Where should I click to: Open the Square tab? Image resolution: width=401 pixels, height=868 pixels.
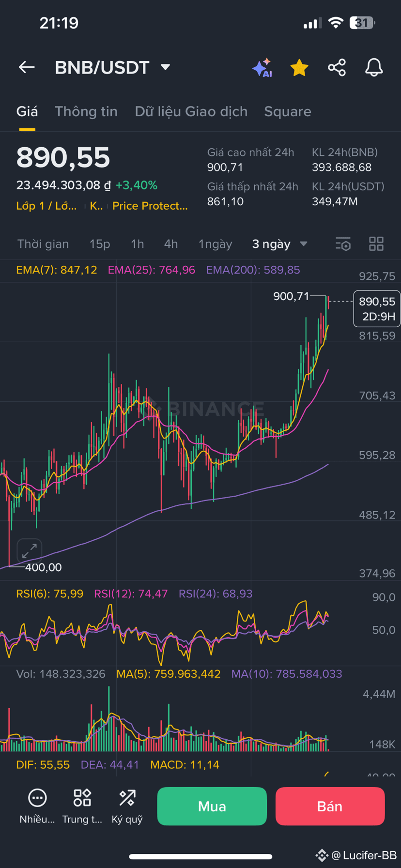tap(288, 111)
